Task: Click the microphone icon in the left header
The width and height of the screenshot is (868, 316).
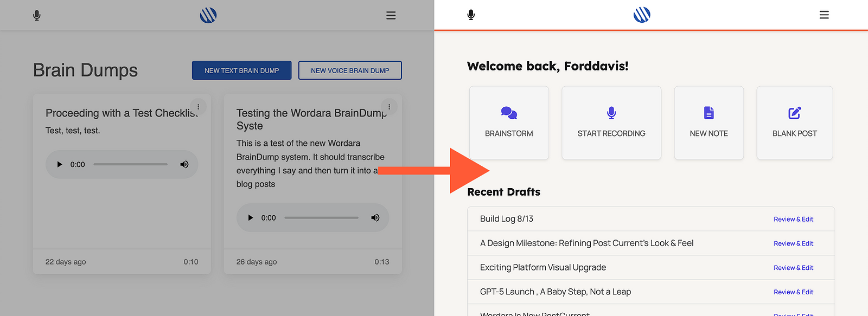Action: point(37,15)
